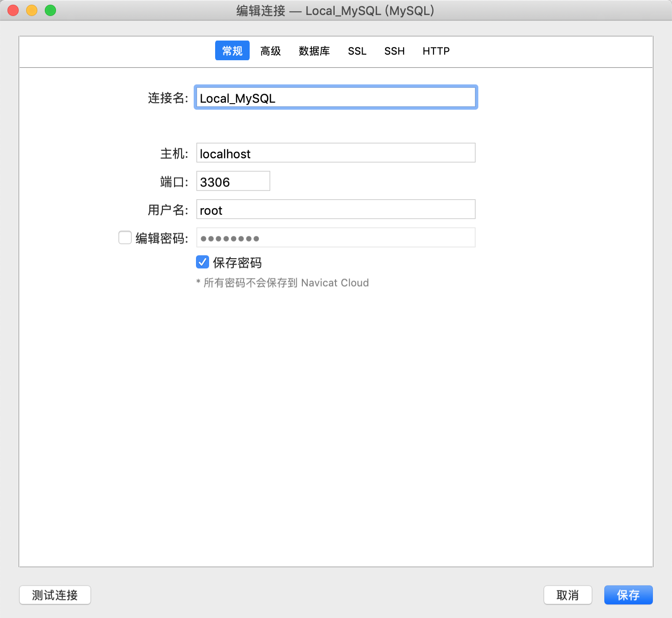Open the 数据库 tab
This screenshot has height=618, width=672.
point(314,51)
